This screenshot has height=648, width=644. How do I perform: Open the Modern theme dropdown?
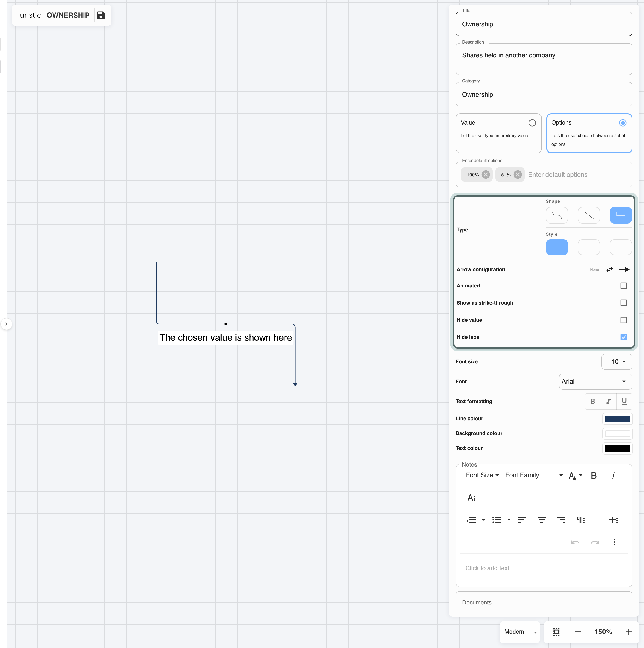tap(520, 632)
